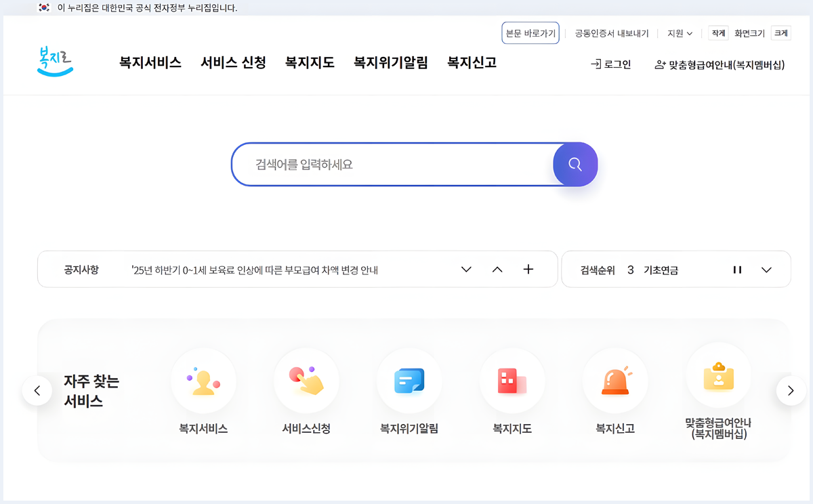Click the 복지신고 alarm bell icon
The height and width of the screenshot is (504, 813).
coord(616,381)
